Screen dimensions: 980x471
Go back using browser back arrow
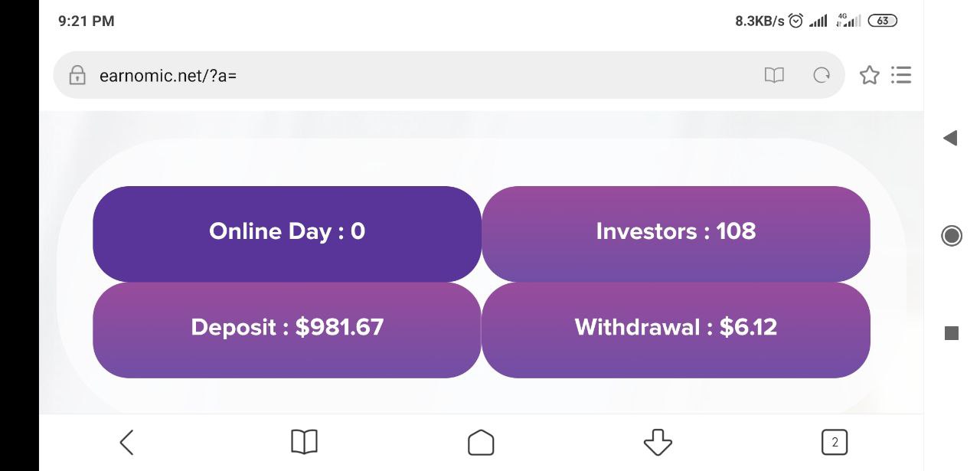point(127,442)
